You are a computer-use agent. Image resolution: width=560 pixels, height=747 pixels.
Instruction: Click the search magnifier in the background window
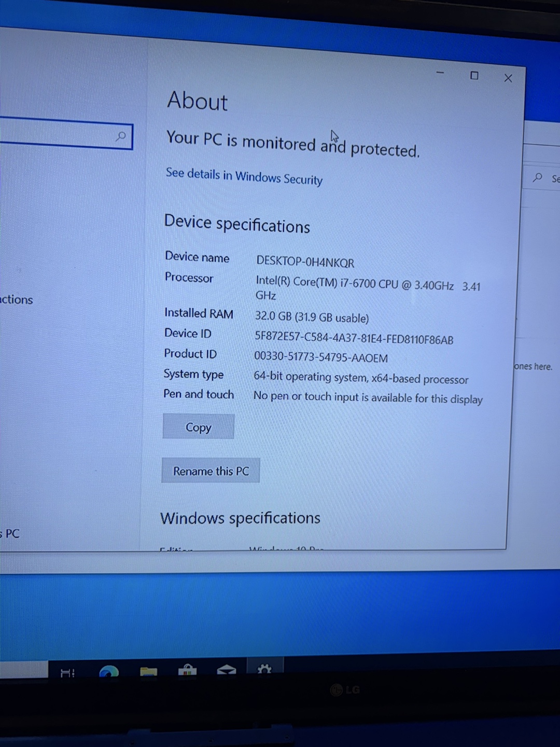point(538,177)
